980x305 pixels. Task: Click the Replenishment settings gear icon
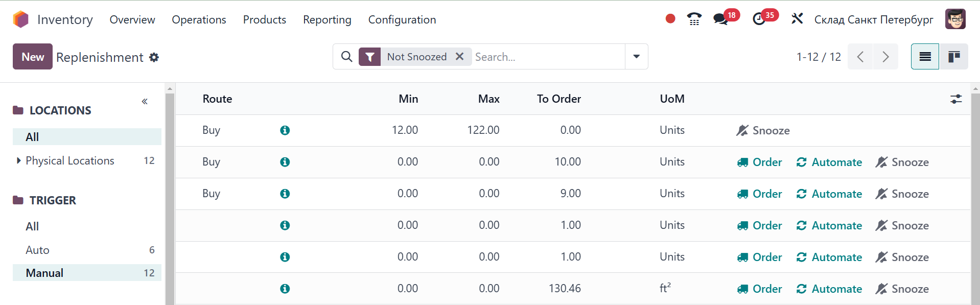(x=154, y=57)
